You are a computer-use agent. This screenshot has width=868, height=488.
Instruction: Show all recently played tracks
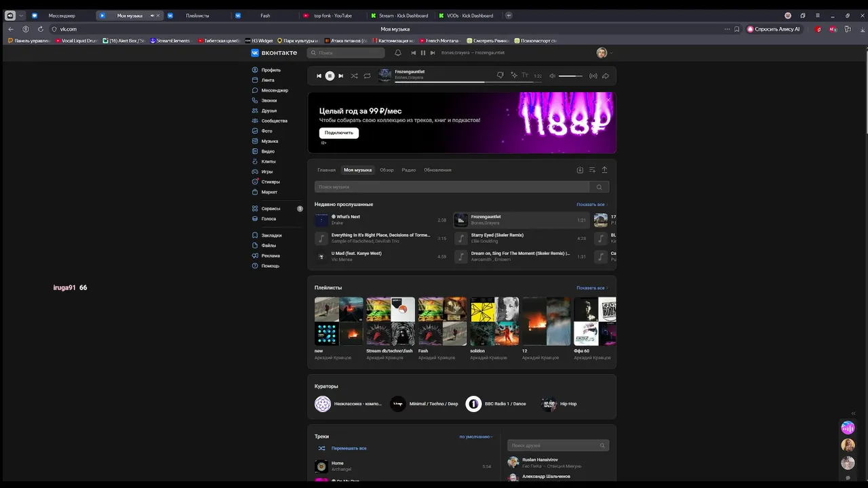click(592, 205)
